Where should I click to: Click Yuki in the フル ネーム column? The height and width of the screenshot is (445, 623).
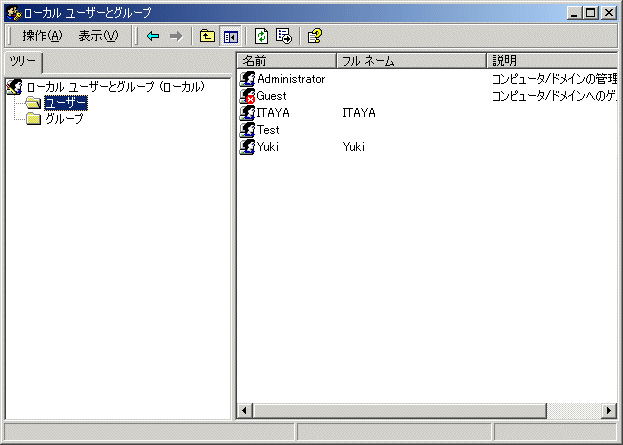354,147
